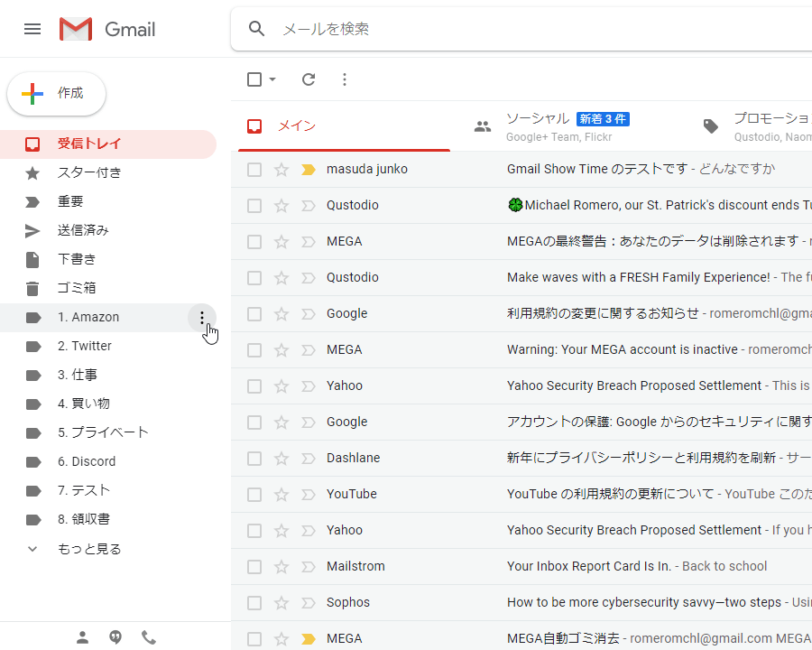
Task: Open the phone calls icon
Action: coord(149,637)
